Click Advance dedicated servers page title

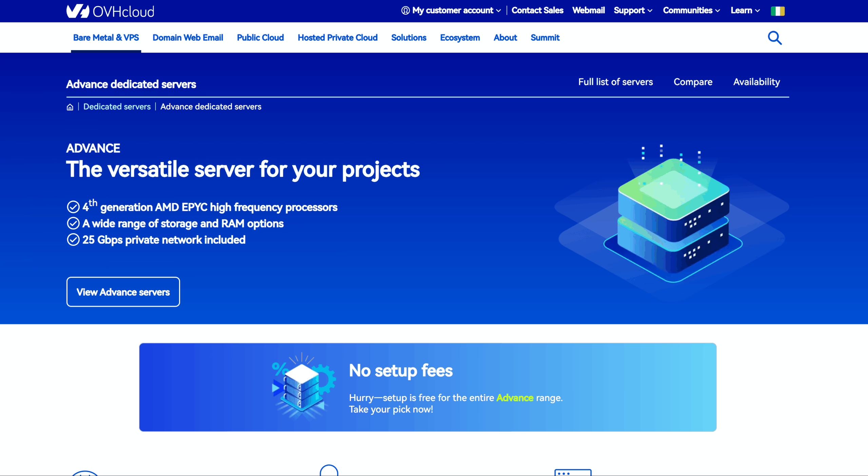tap(131, 84)
